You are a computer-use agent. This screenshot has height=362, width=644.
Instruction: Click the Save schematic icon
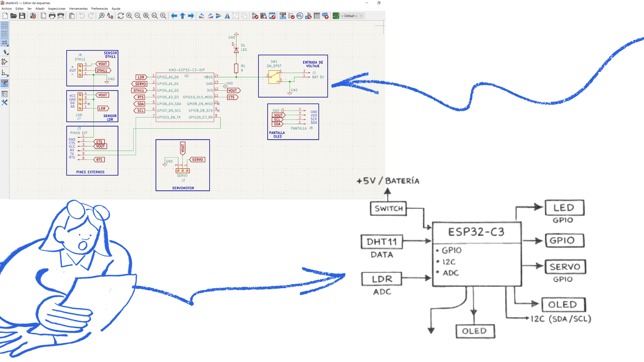pyautogui.click(x=22, y=16)
